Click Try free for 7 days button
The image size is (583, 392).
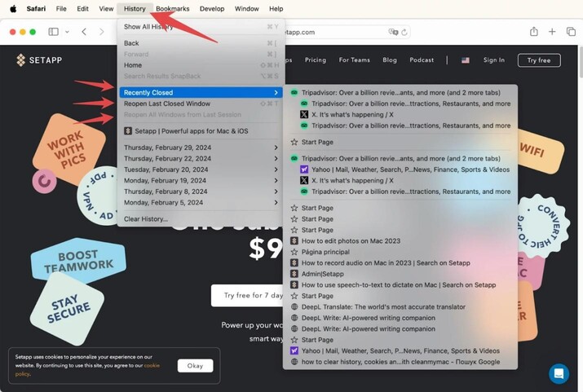coord(247,295)
